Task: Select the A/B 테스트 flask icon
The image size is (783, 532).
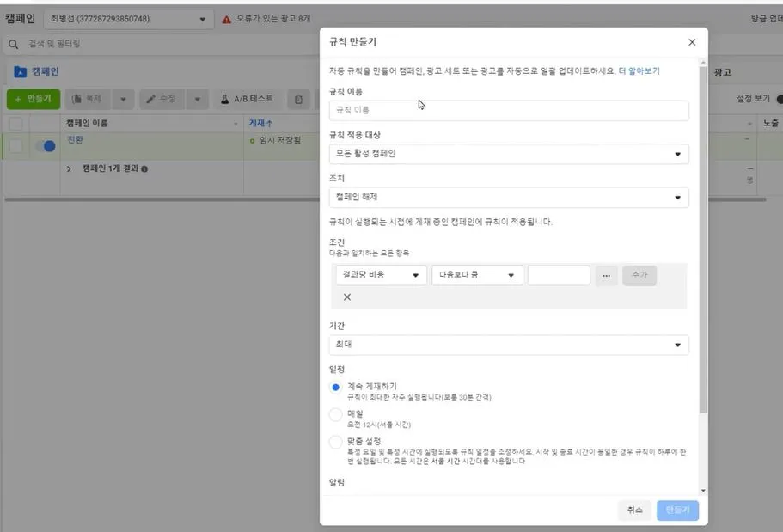Action: click(223, 99)
